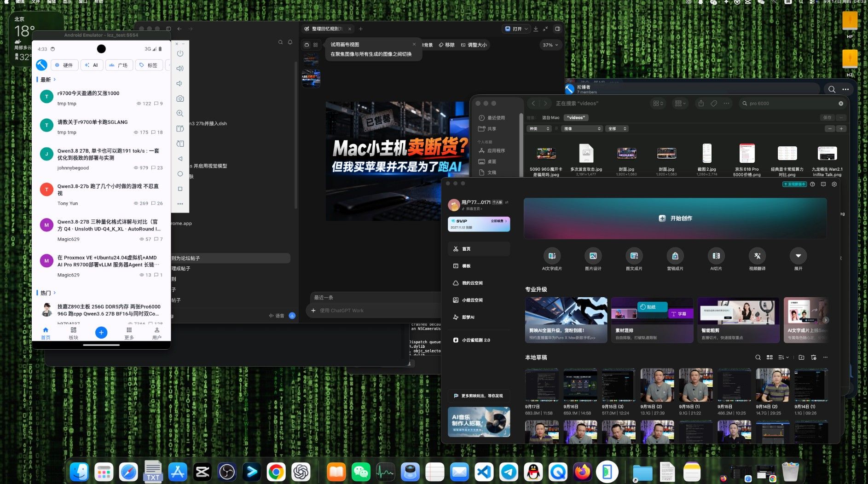Click Finder search field containing pro 6000
The height and width of the screenshot is (484, 868).
792,104
